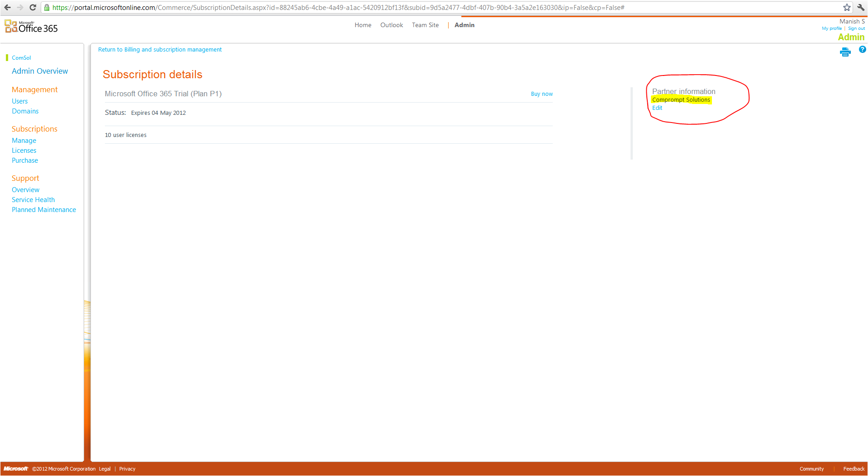Image resolution: width=868 pixels, height=476 pixels.
Task: Go to Licenses under Subscriptions
Action: coord(24,151)
